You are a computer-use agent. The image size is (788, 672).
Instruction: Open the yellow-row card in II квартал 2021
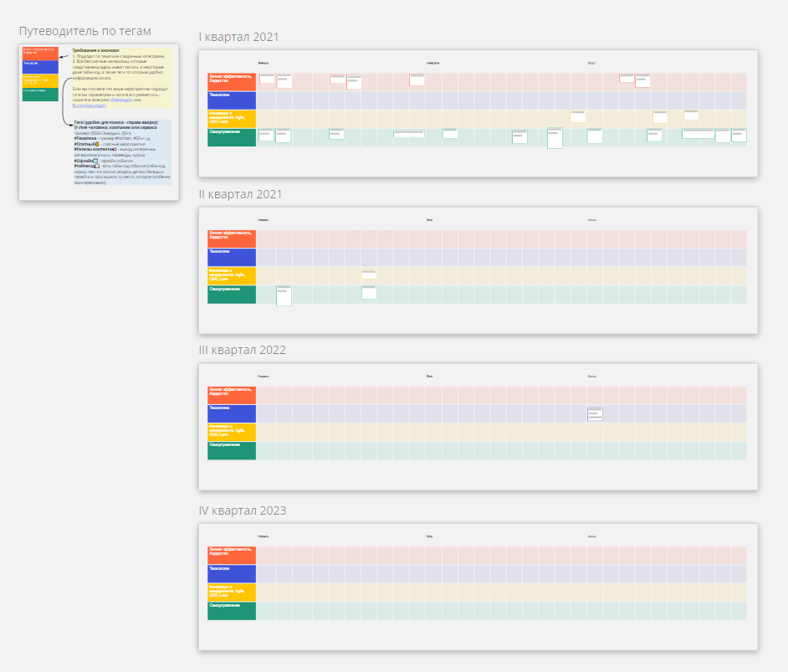[369, 274]
